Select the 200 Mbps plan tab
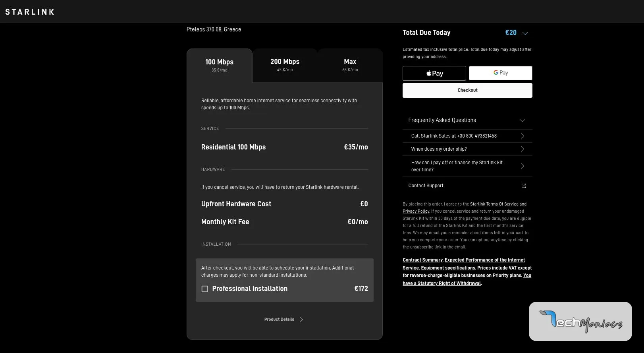This screenshot has width=644, height=353. pyautogui.click(x=285, y=65)
